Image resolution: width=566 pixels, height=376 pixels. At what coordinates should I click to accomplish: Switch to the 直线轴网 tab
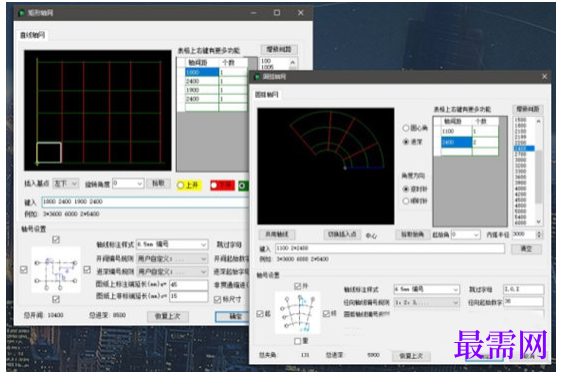32,35
